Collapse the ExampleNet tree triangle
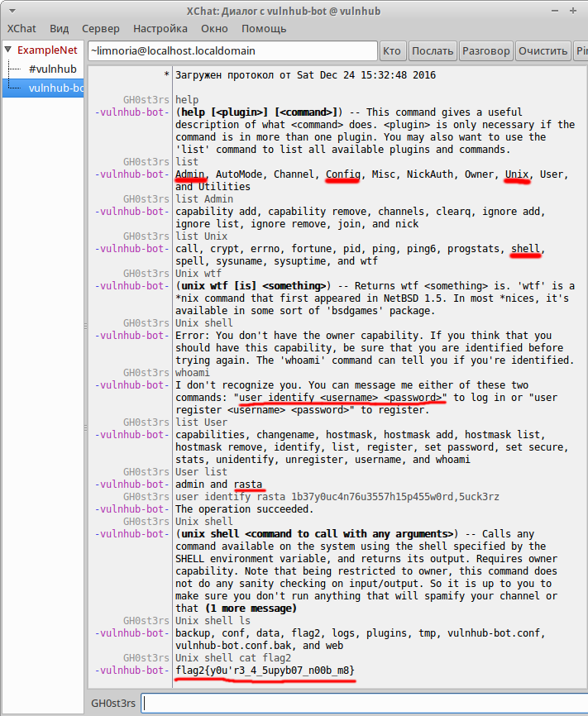 coord(7,50)
